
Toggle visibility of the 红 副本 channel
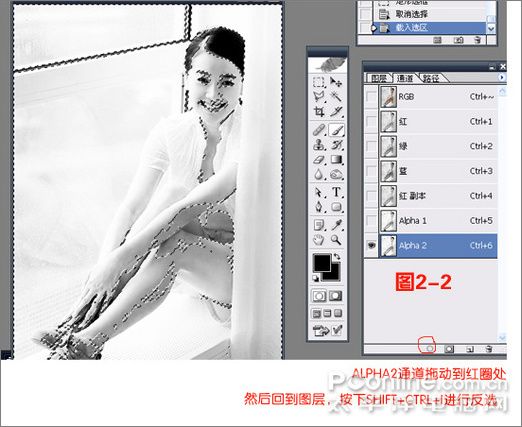371,196
